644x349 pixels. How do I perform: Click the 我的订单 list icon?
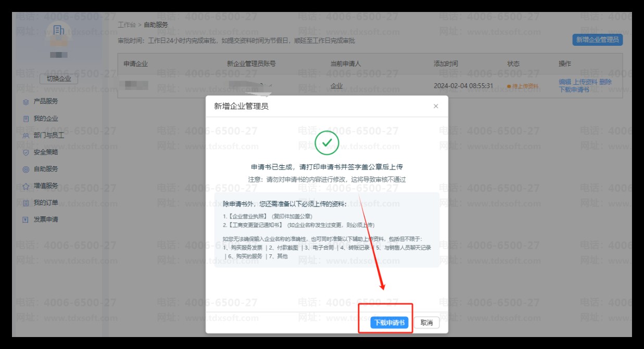click(26, 203)
